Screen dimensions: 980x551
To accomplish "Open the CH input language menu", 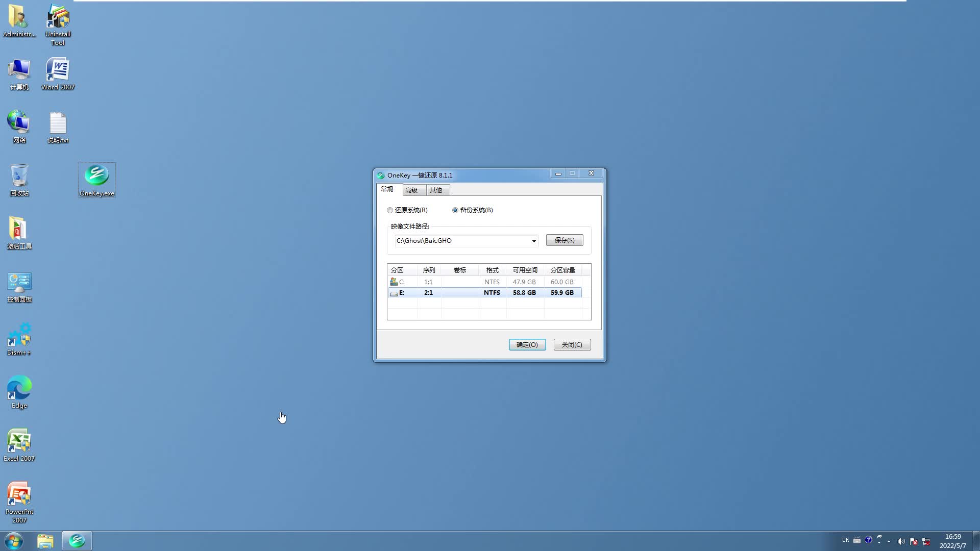I will 845,540.
